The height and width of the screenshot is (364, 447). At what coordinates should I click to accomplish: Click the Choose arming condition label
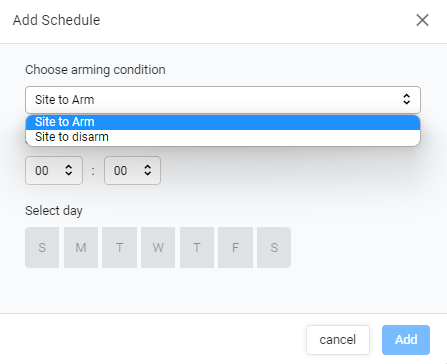95,70
